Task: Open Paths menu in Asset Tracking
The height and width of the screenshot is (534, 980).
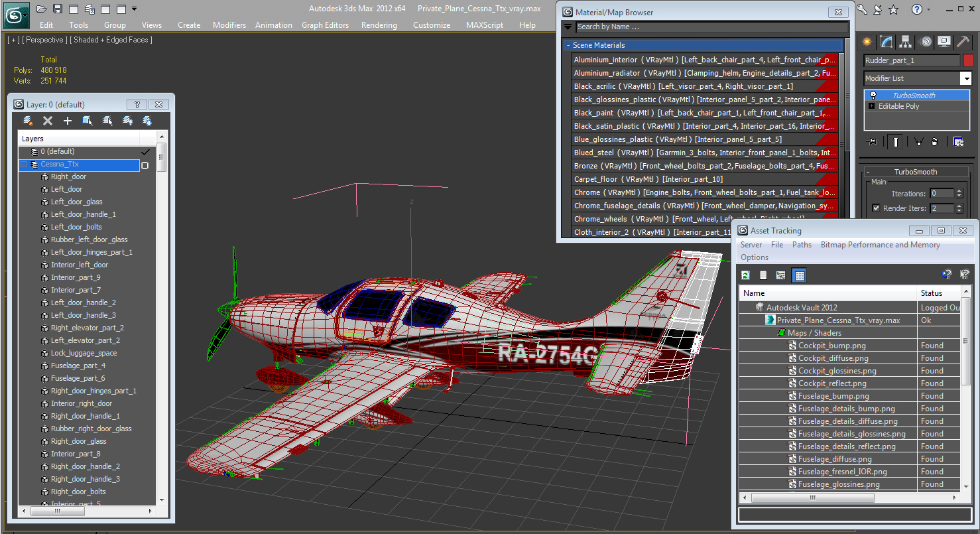Action: point(802,245)
